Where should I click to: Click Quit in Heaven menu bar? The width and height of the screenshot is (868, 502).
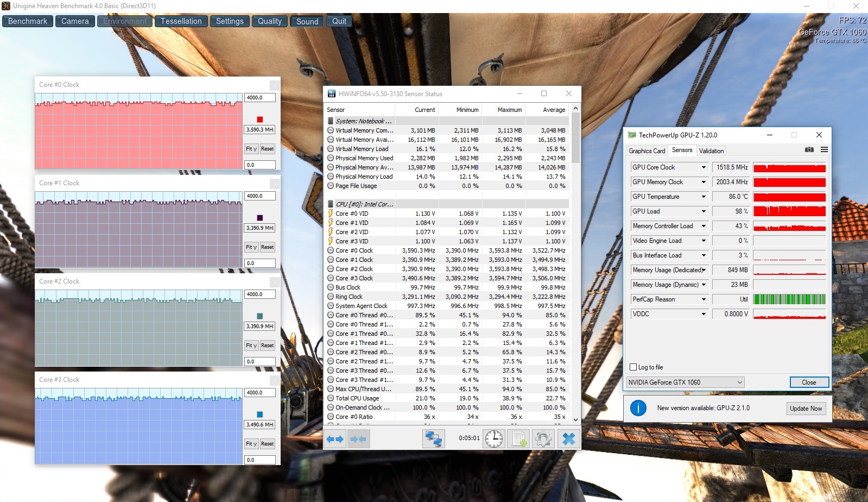point(339,21)
